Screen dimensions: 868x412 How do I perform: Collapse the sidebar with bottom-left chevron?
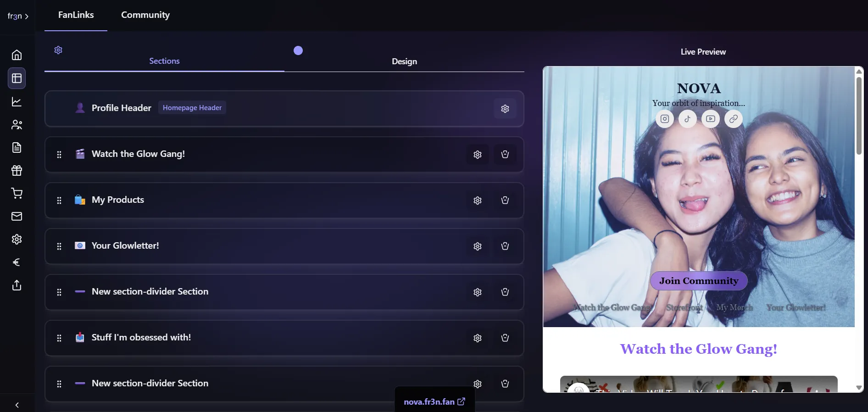coord(17,405)
